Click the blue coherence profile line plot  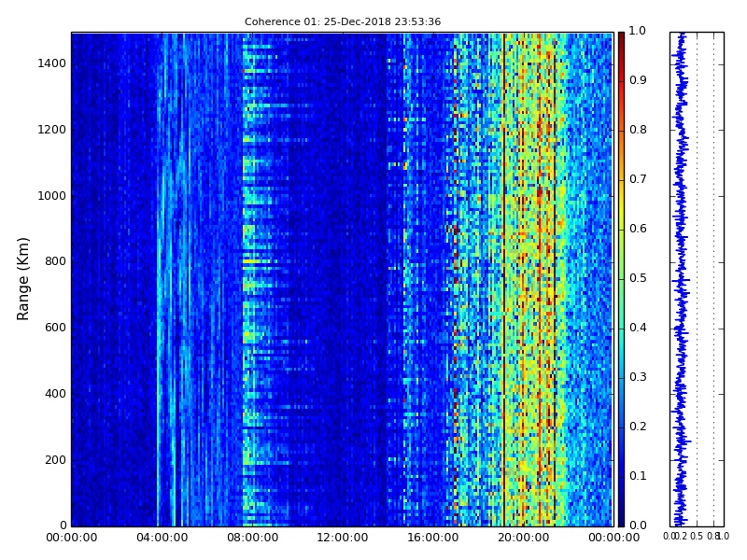[681, 279]
